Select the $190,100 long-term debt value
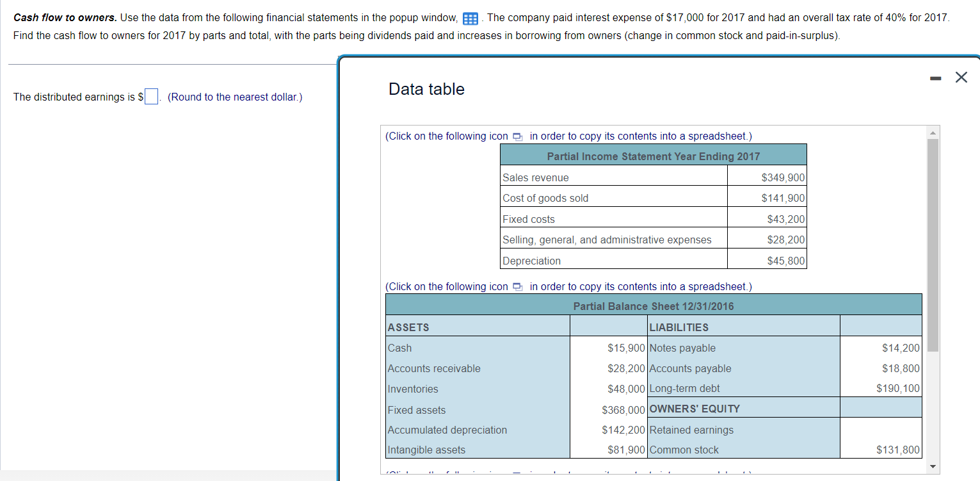Image resolution: width=980 pixels, height=481 pixels. tap(898, 388)
